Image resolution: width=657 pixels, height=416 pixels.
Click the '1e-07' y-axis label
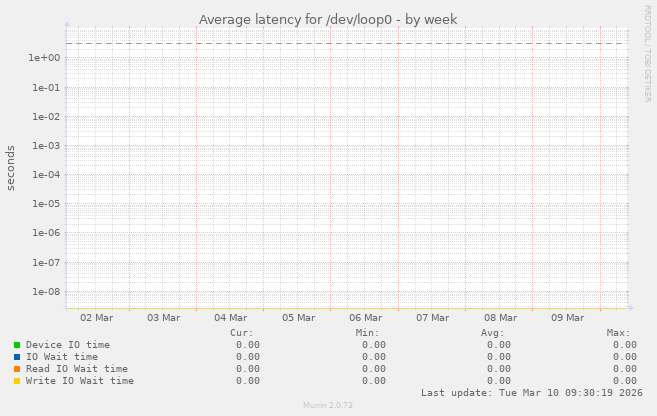coord(46,263)
